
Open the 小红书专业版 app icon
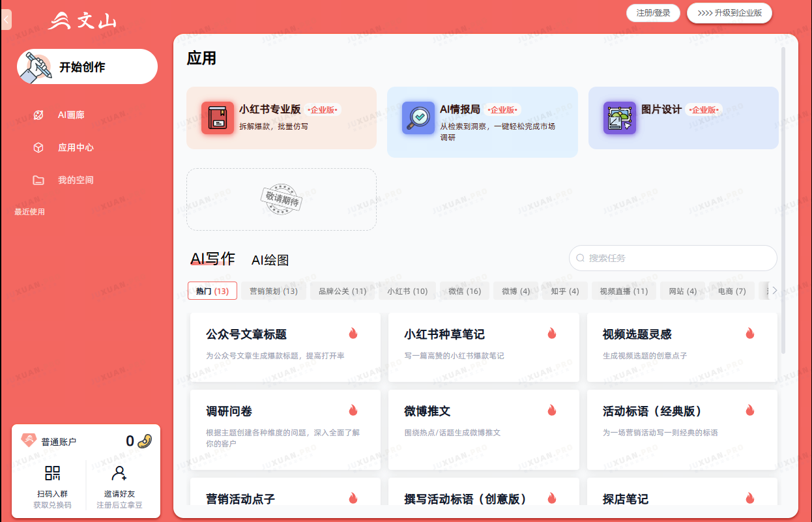pos(218,118)
